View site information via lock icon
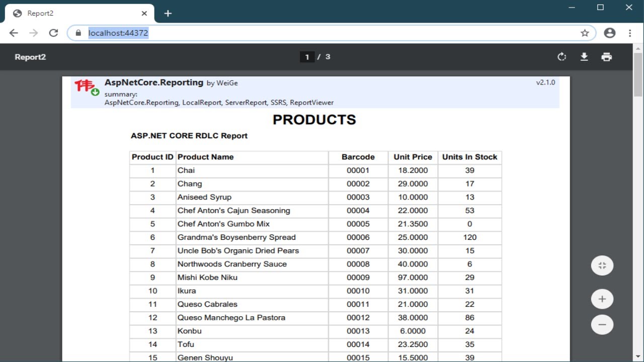The image size is (644, 362). pos(78,33)
